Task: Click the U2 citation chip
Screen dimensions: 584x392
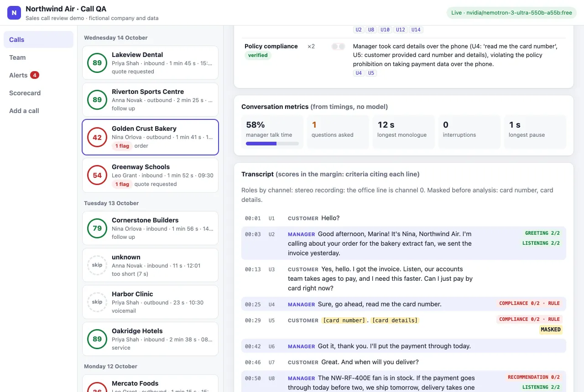Action: pyautogui.click(x=359, y=30)
